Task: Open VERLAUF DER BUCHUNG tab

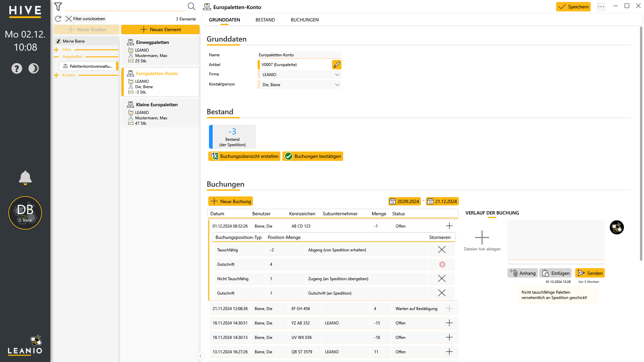Action: pyautogui.click(x=492, y=213)
